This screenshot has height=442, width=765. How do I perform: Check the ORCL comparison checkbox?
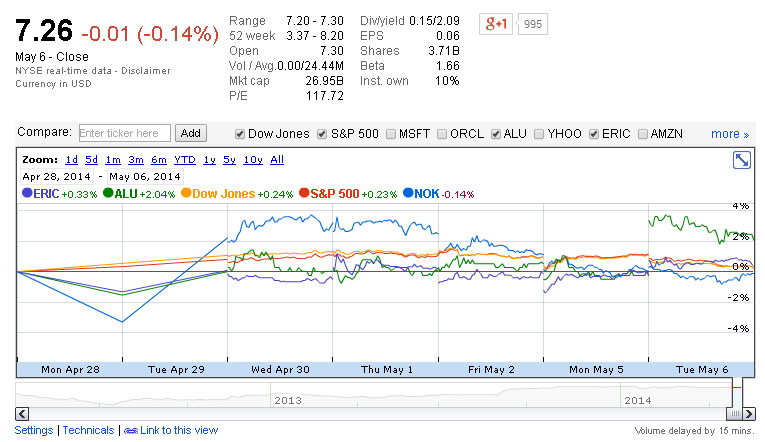coord(442,134)
